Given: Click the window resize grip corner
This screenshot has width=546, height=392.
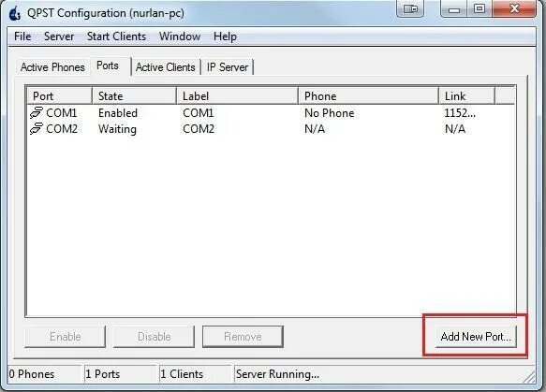Looking at the screenshot, I should (529, 376).
